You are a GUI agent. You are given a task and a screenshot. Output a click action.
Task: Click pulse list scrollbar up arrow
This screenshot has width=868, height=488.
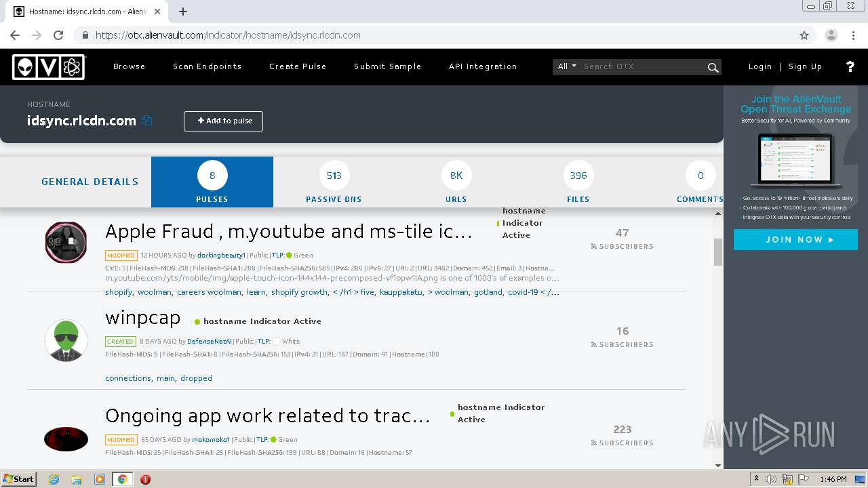point(718,213)
